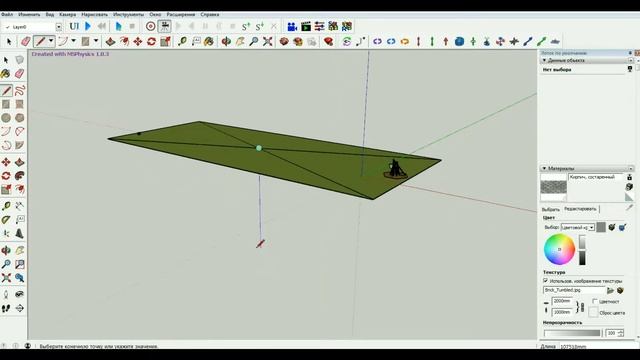Select the Rectangle shape tool in top toolbar

(85, 42)
